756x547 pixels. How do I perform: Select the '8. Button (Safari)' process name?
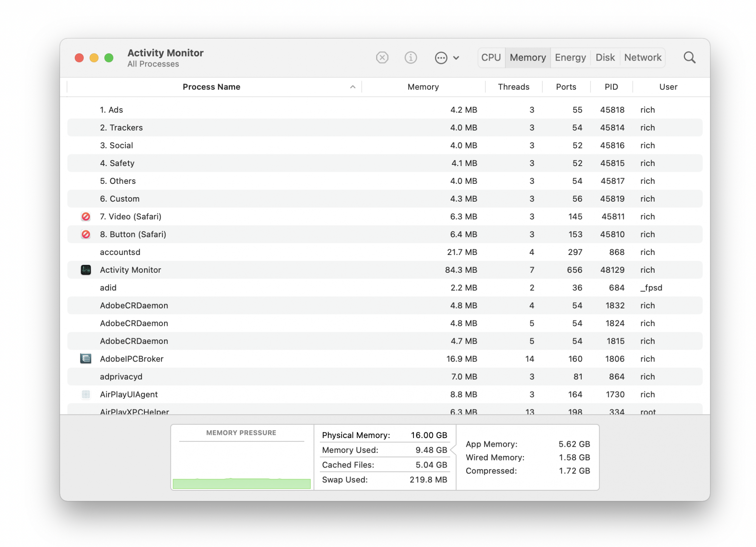133,234
